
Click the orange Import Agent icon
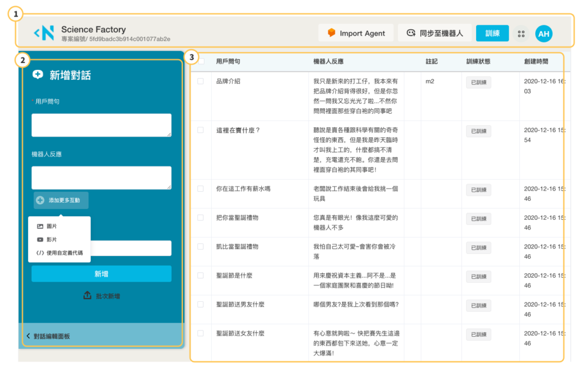click(x=331, y=33)
